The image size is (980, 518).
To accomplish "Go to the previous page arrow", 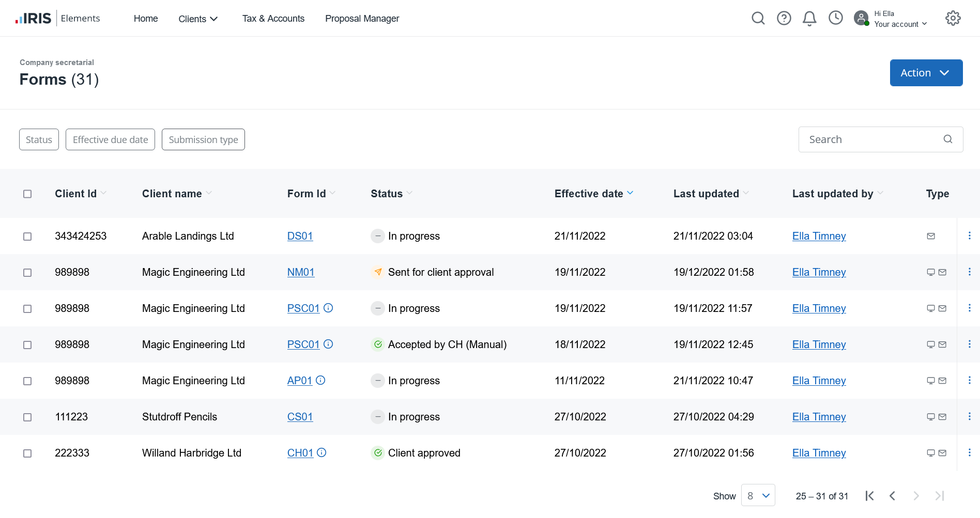I will click(892, 496).
